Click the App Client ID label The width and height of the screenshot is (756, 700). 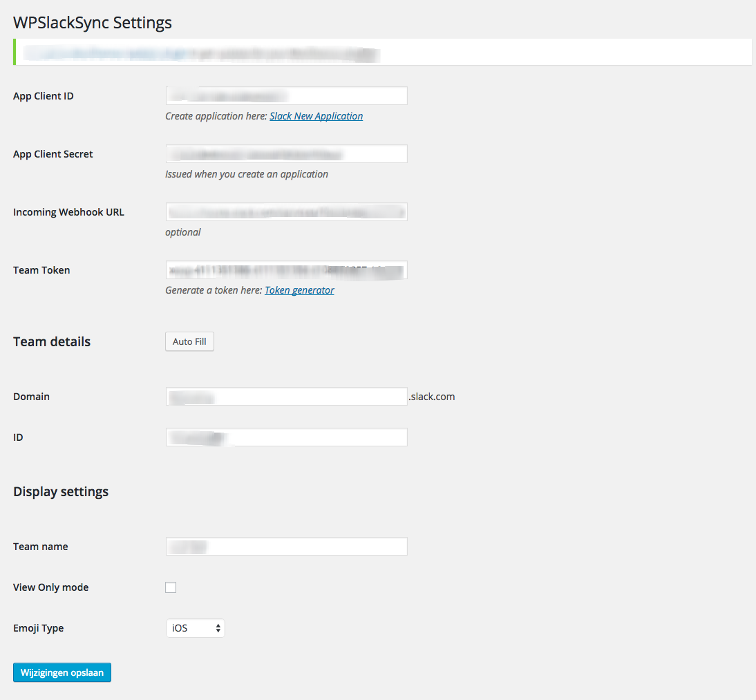pyautogui.click(x=43, y=96)
